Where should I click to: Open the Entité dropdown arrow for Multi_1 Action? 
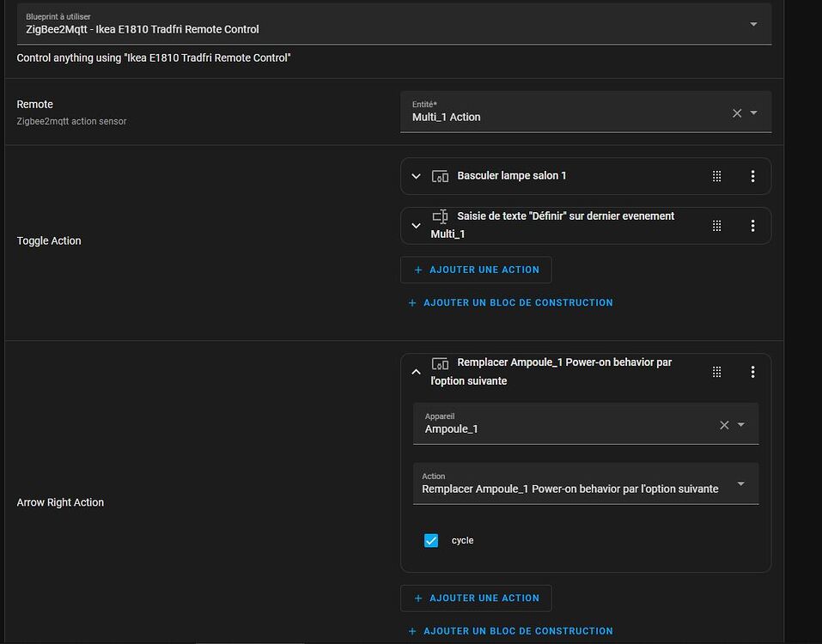754,113
